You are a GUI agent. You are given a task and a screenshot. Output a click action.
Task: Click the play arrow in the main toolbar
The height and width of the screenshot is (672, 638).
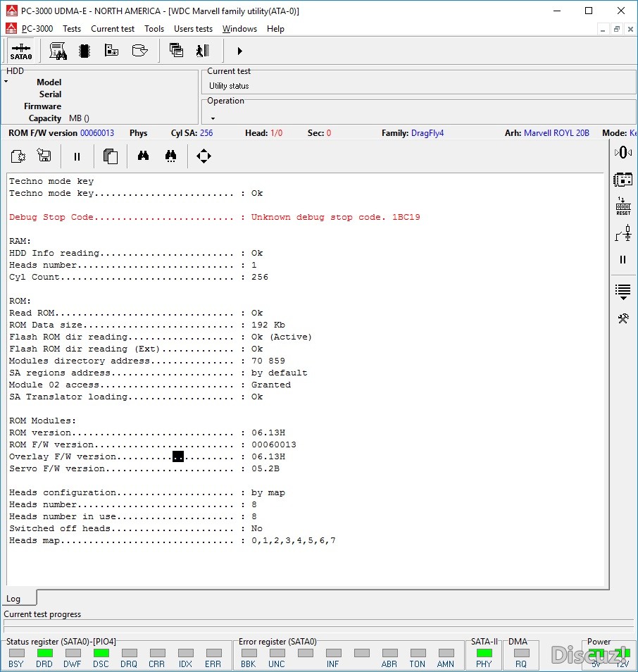click(x=239, y=51)
